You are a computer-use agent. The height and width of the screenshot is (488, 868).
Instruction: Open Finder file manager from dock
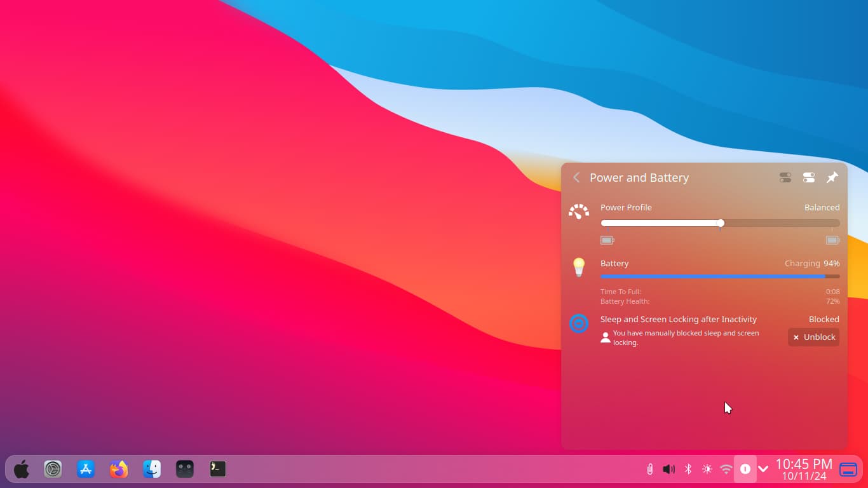pos(152,469)
